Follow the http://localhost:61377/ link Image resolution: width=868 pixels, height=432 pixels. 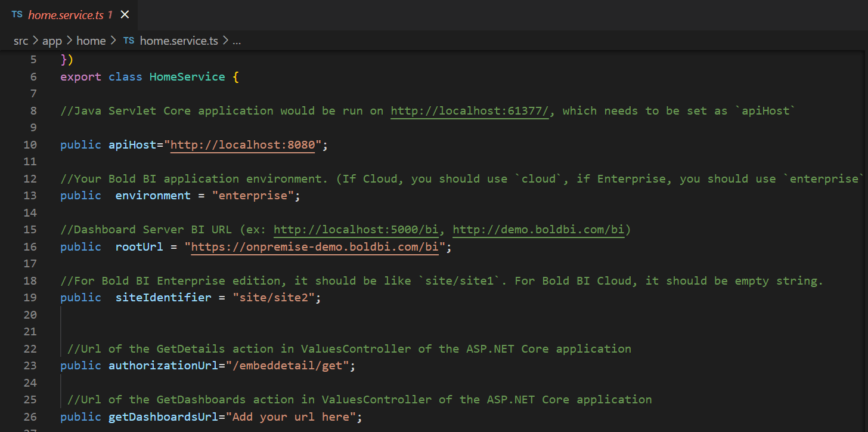[469, 110]
